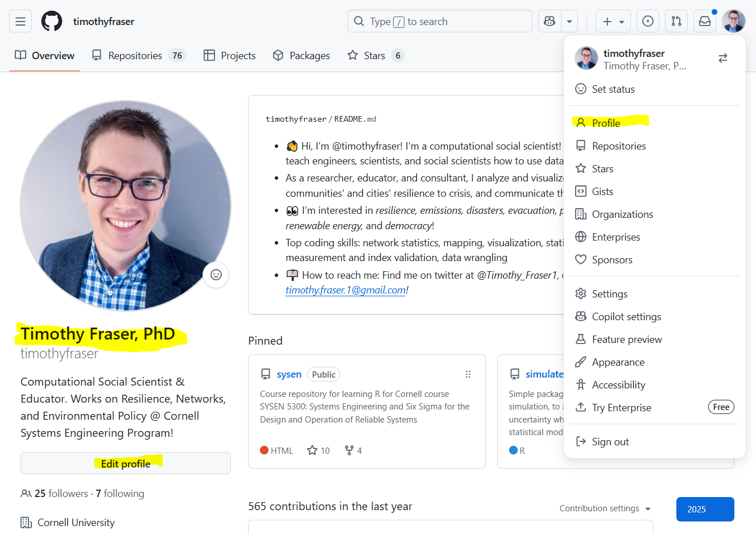
Task: Switch to the Repositories tab
Action: pyautogui.click(x=139, y=55)
